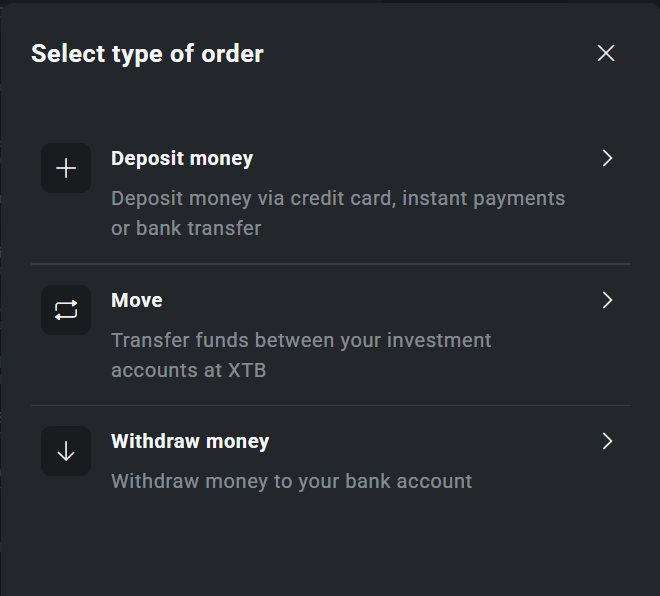This screenshot has height=596, width=660.
Task: Expand Deposit money using its right chevron
Action: [x=606, y=158]
